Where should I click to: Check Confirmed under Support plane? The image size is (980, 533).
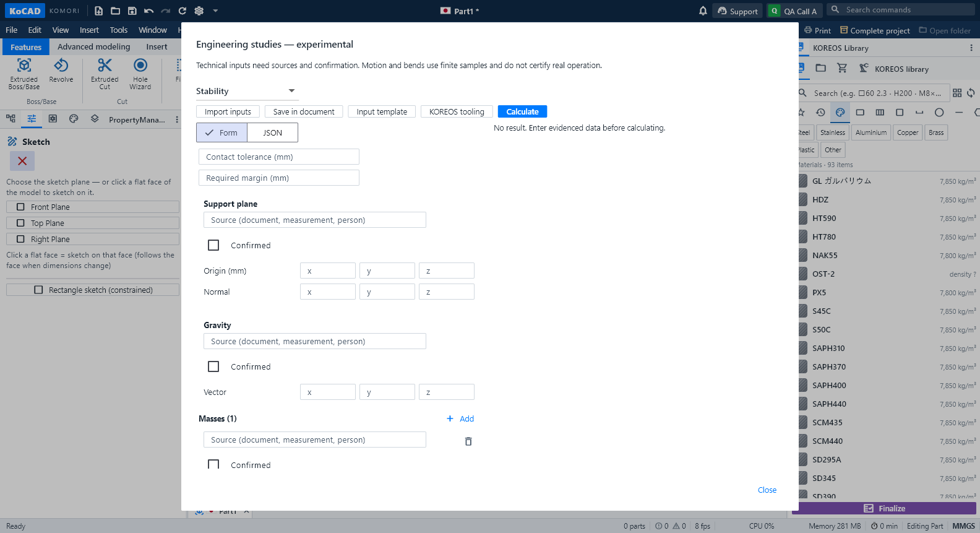click(x=213, y=245)
